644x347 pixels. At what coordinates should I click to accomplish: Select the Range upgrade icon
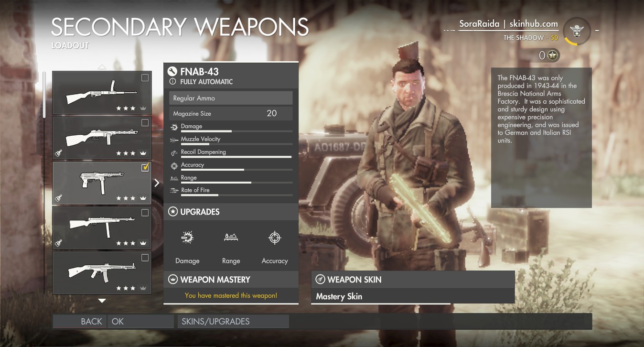[x=231, y=238]
